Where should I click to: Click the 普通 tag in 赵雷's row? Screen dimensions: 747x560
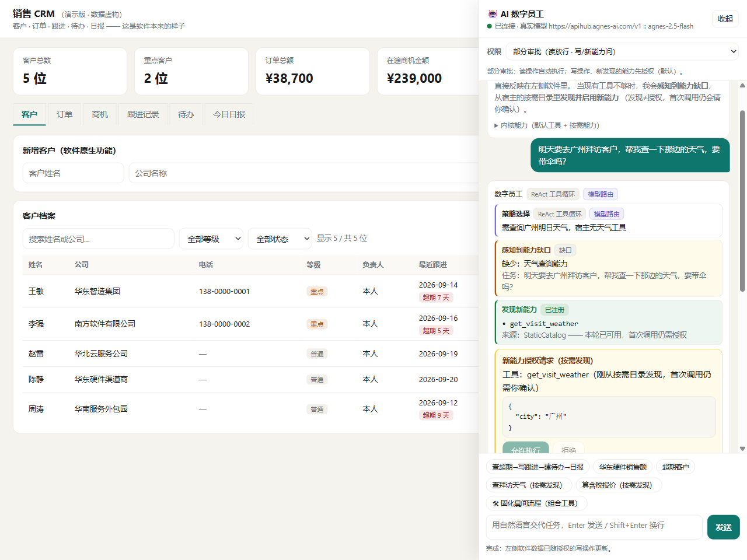[317, 354]
